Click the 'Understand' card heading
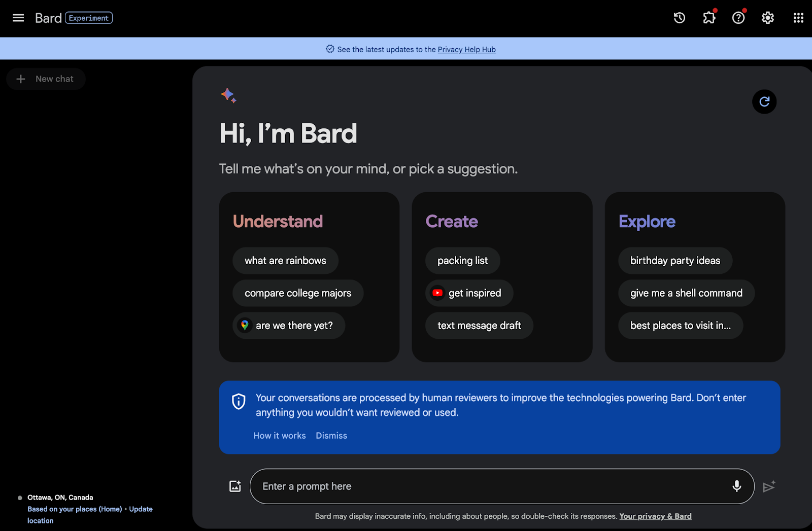 (278, 221)
